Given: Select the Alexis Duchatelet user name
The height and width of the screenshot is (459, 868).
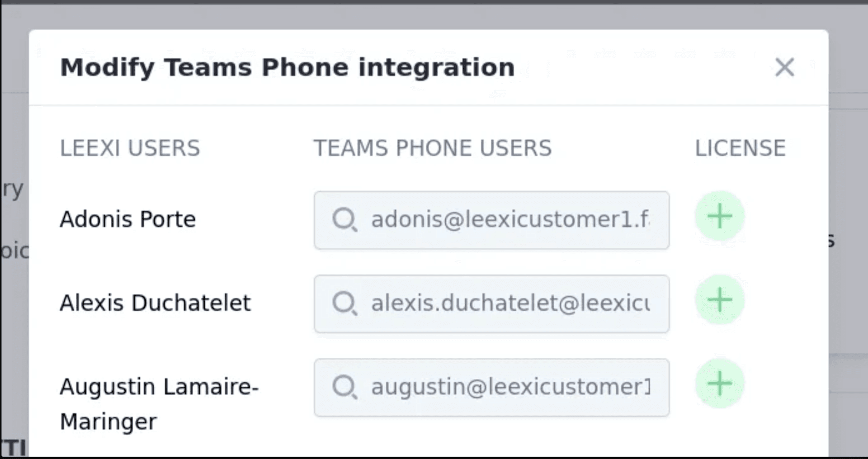Looking at the screenshot, I should [155, 303].
